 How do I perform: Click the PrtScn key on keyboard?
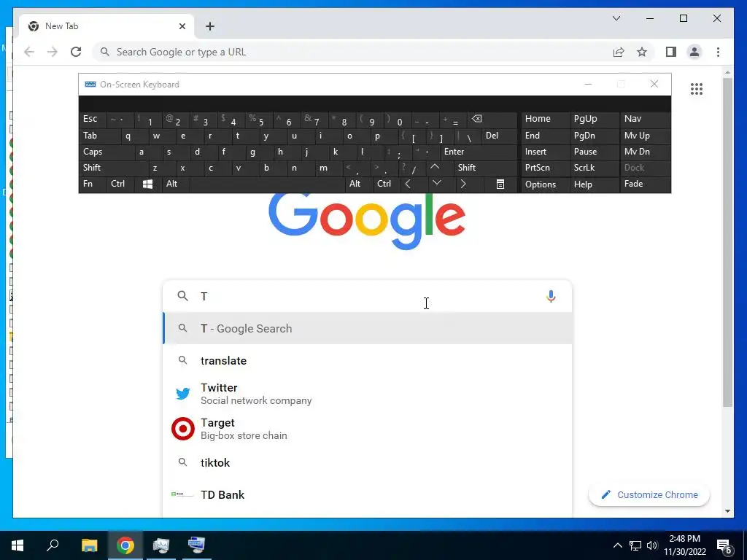coord(544,168)
